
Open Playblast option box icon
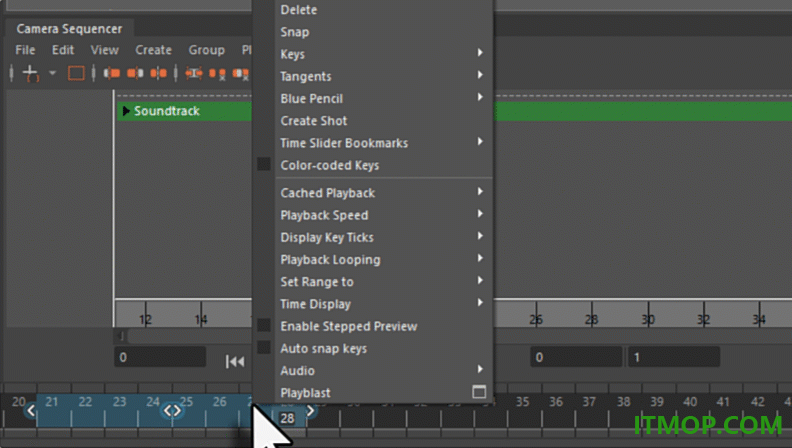coord(479,392)
